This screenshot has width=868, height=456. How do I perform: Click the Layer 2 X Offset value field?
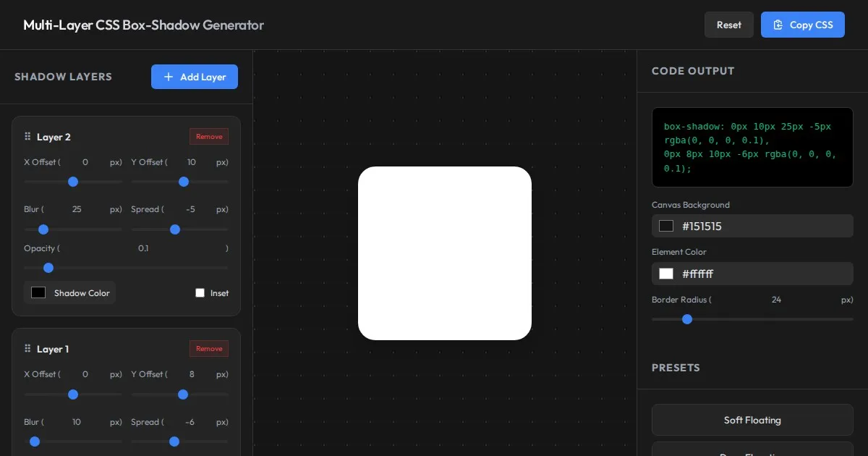pyautogui.click(x=85, y=162)
